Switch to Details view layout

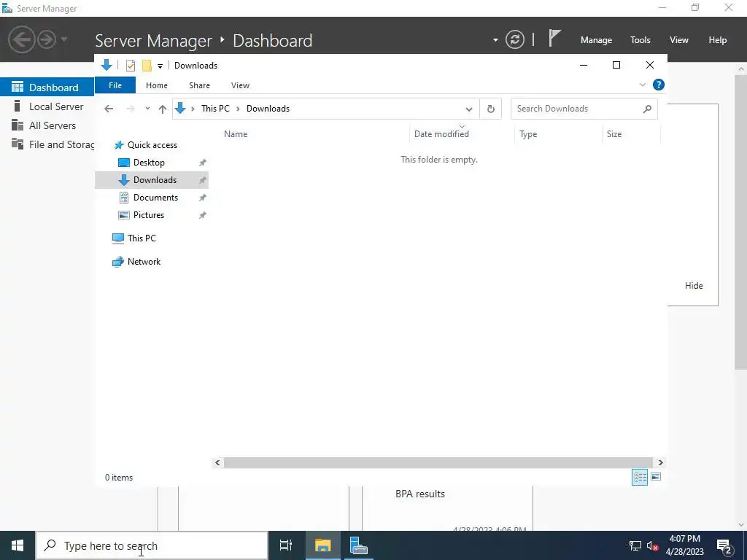click(x=639, y=477)
